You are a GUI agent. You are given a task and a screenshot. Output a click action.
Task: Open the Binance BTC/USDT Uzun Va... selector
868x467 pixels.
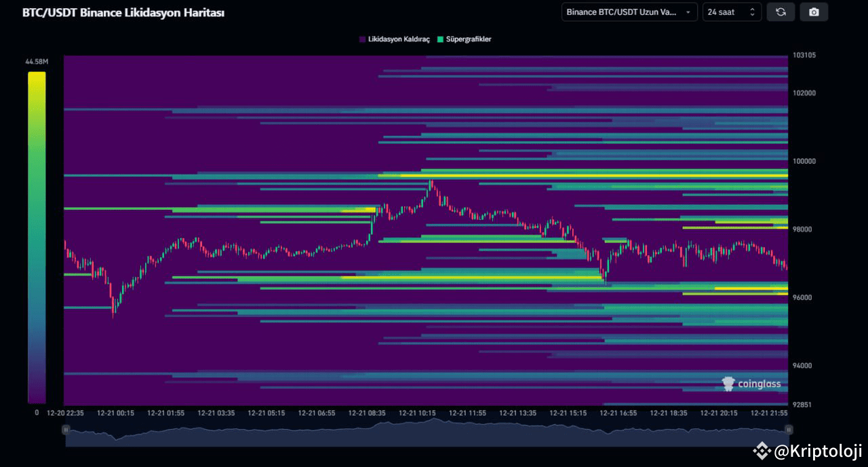coord(629,12)
